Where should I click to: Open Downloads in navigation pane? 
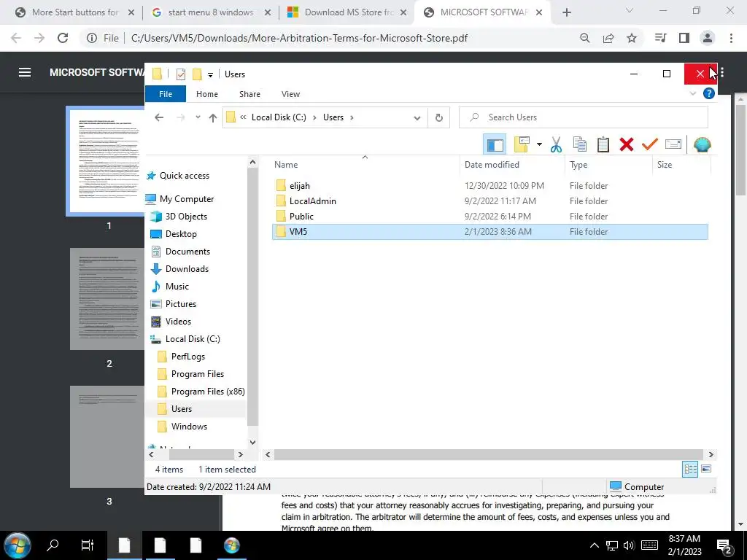[x=187, y=269]
